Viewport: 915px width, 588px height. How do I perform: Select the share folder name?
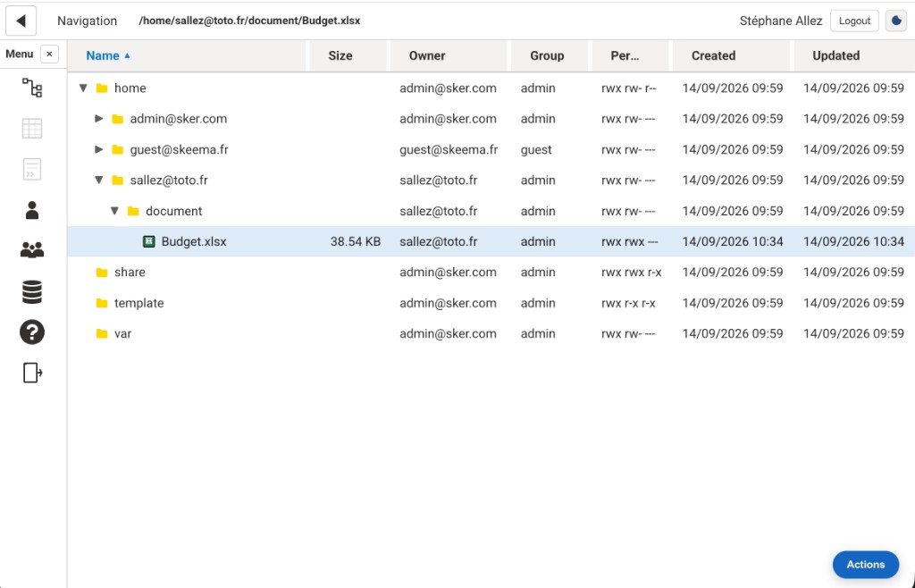click(x=130, y=273)
